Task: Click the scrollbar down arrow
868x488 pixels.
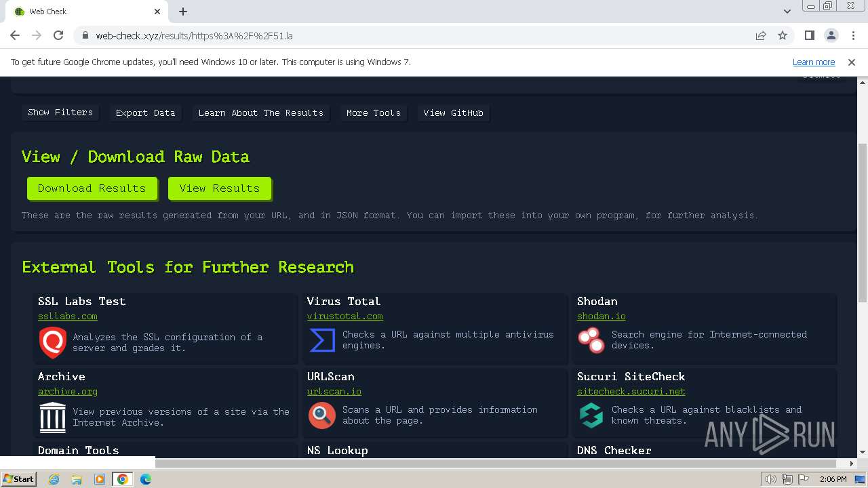Action: click(x=863, y=452)
